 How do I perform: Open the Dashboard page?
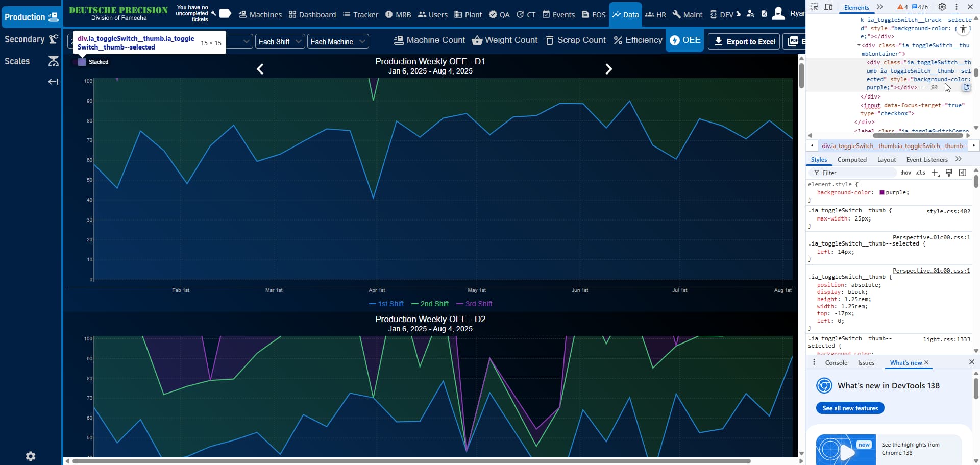(312, 15)
